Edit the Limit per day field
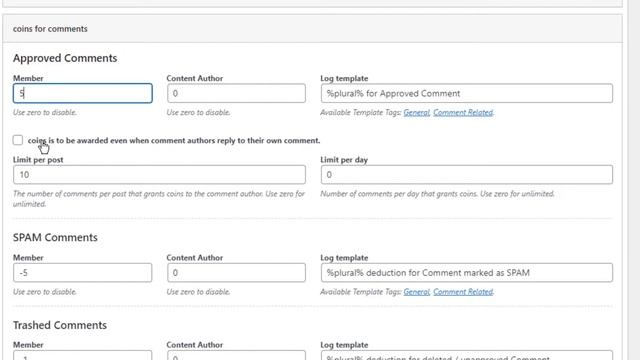The image size is (640, 360). click(x=467, y=174)
